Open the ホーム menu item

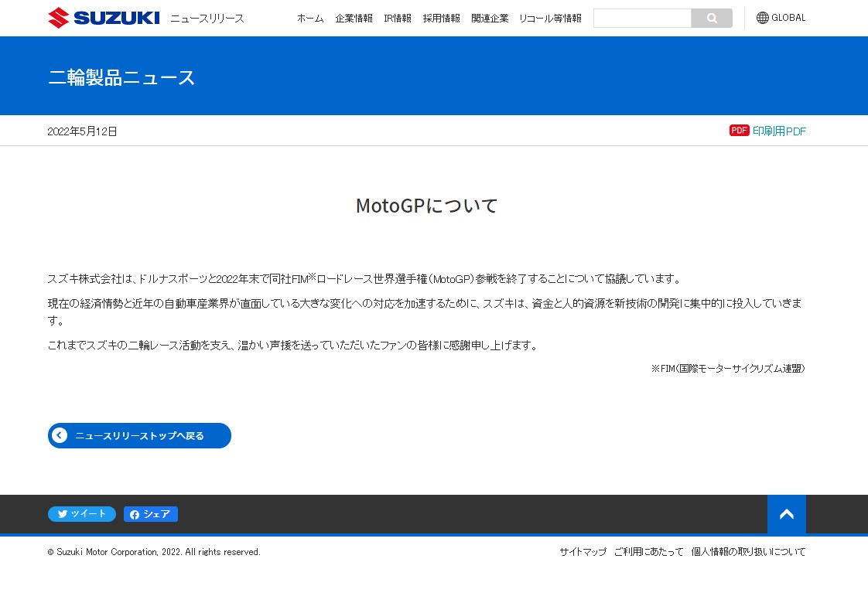point(310,19)
